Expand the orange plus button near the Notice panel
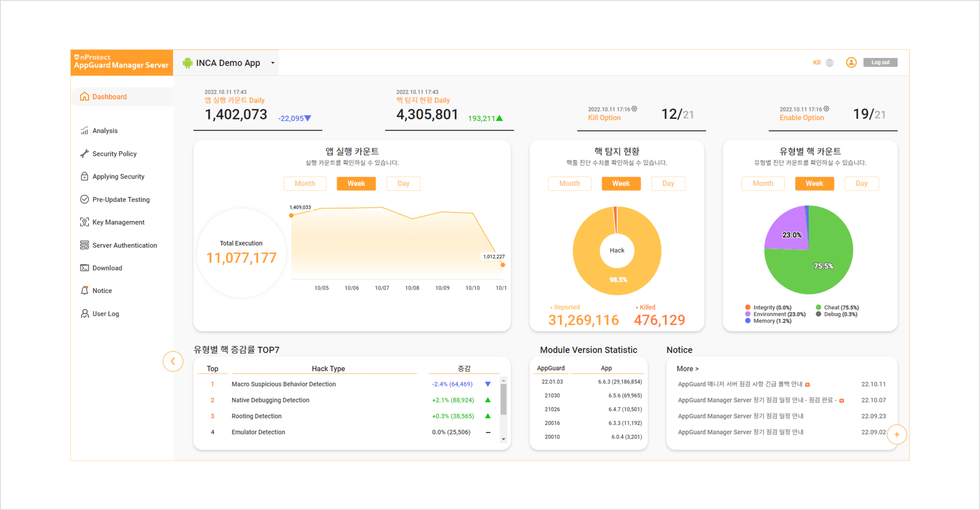The width and height of the screenshot is (980, 510). 897,435
